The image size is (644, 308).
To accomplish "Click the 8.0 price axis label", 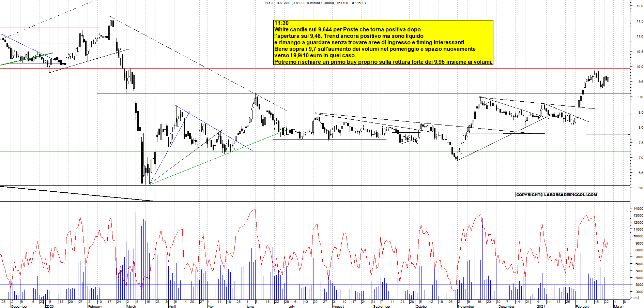I will click(641, 128).
